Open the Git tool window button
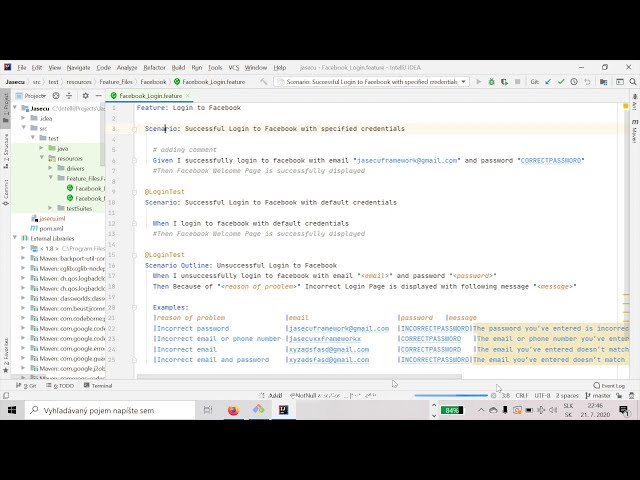Screen dimensions: 640x480 coord(27,386)
